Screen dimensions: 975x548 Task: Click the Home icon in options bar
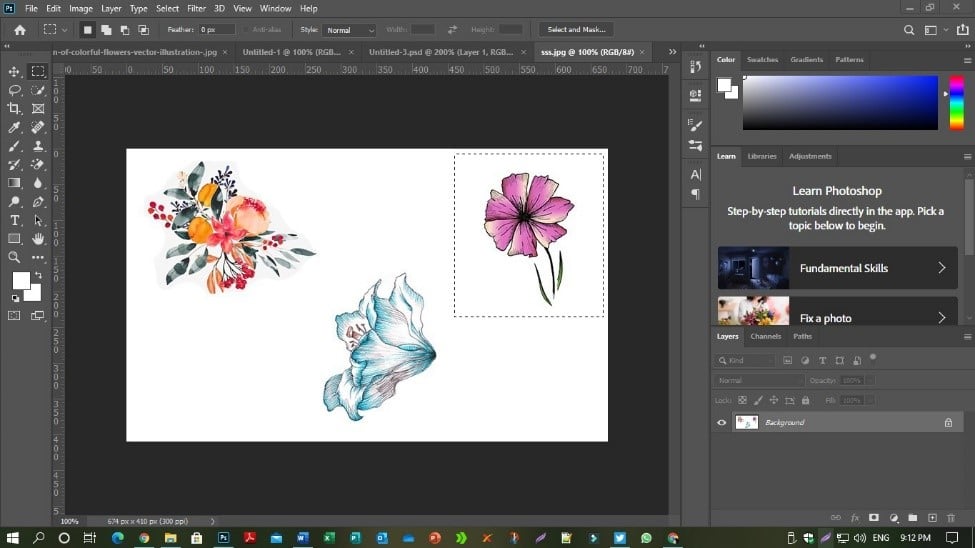point(19,30)
